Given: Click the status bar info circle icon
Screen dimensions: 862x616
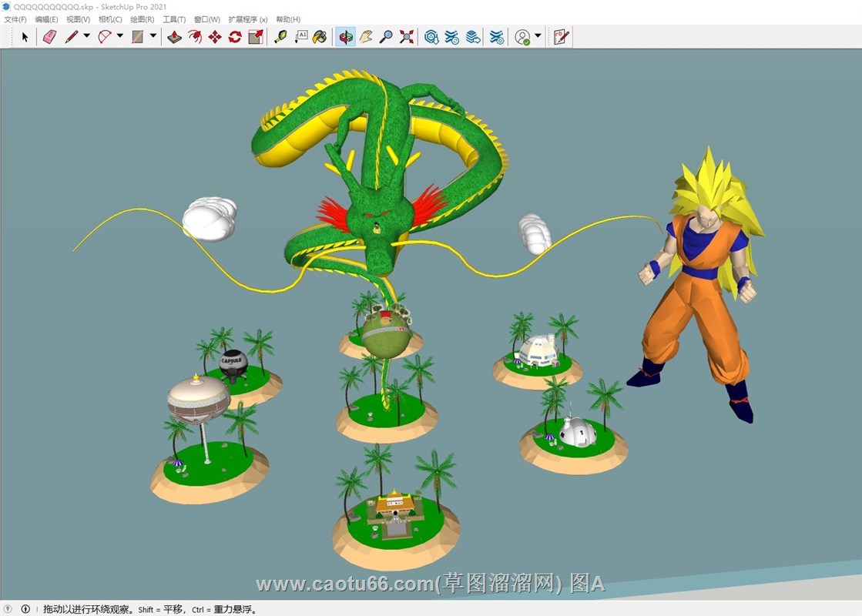Looking at the screenshot, I should tap(25, 609).
